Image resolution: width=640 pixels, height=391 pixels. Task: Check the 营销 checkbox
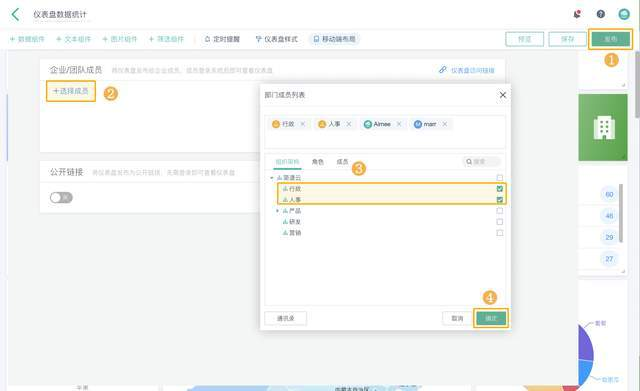tap(500, 233)
